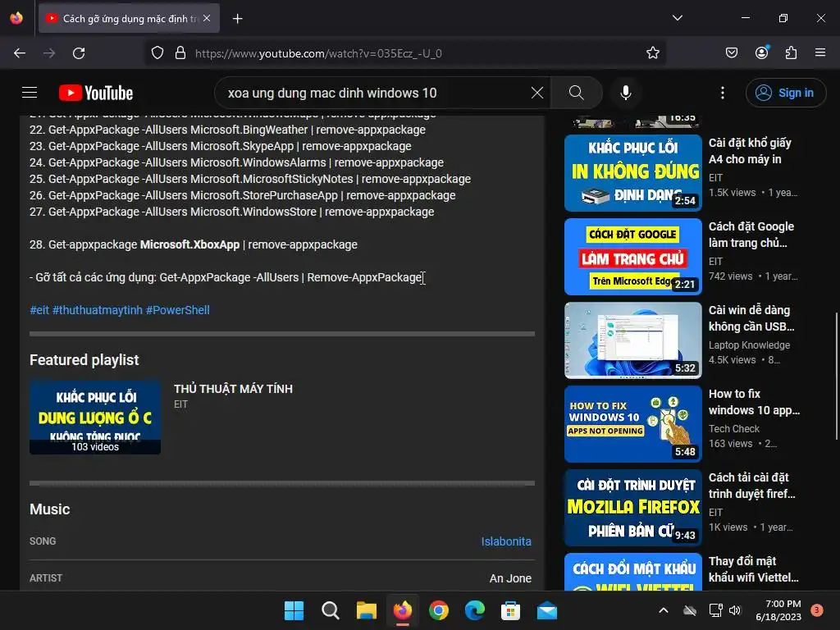Screen dimensions: 840x630
Task: Reload the current page
Action: [79, 53]
